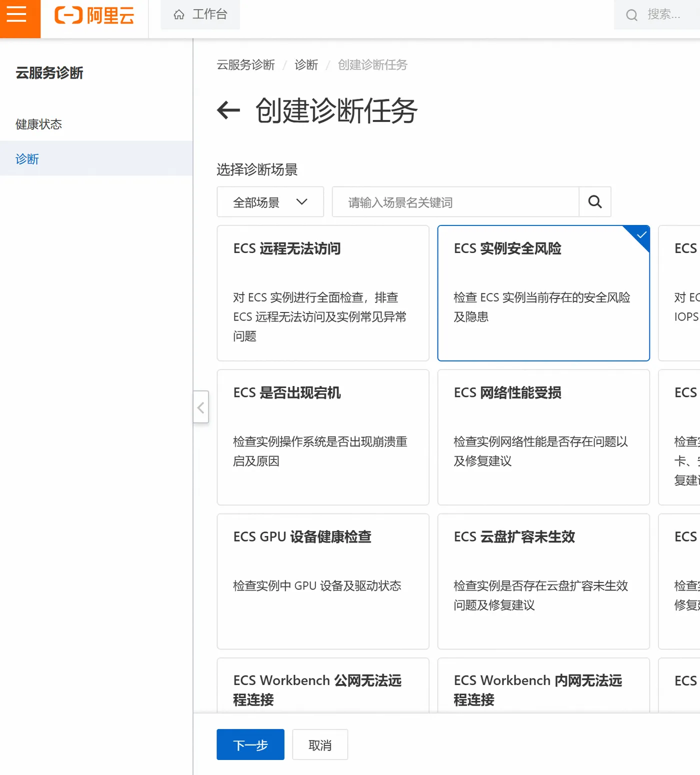The height and width of the screenshot is (775, 700).
Task: Click the Alibaba Cloud logo
Action: click(x=94, y=15)
